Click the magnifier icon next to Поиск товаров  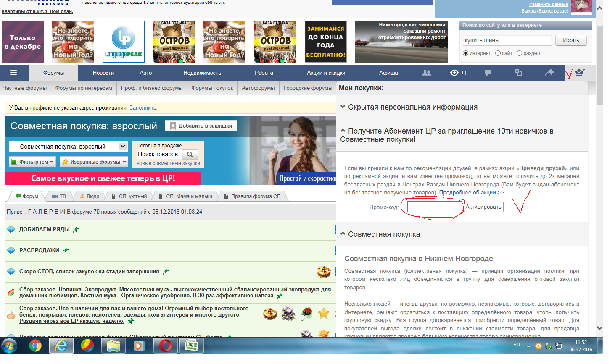point(190,155)
